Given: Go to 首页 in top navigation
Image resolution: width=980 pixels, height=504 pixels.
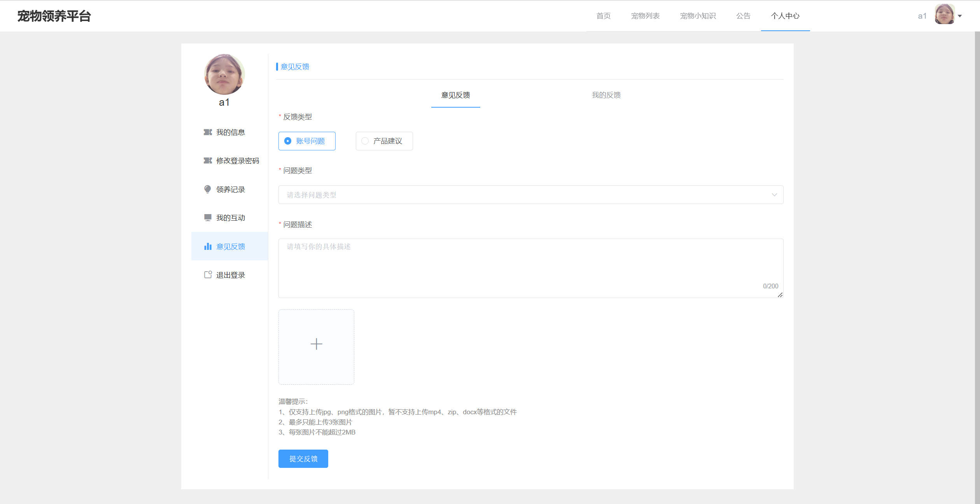Looking at the screenshot, I should pos(604,16).
